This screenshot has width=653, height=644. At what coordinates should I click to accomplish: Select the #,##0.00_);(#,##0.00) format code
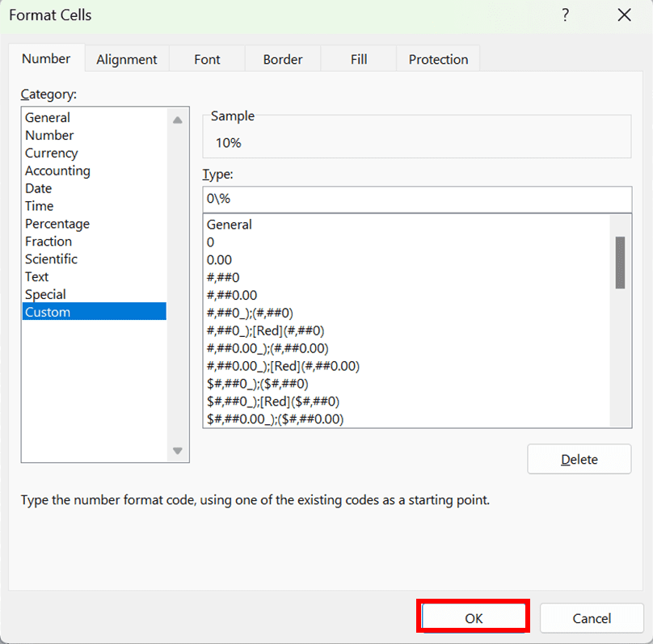(x=407, y=348)
